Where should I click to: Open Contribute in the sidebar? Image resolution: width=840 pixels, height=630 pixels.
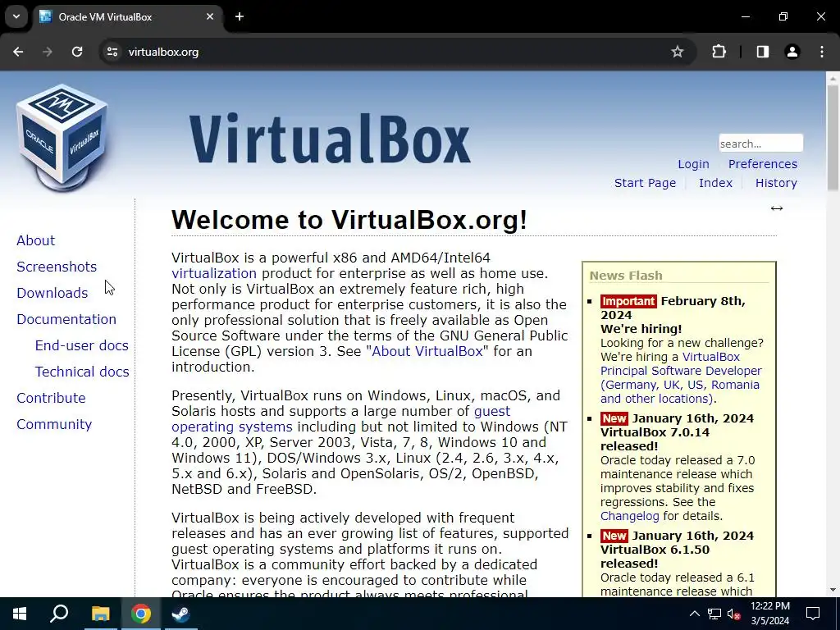coord(51,398)
